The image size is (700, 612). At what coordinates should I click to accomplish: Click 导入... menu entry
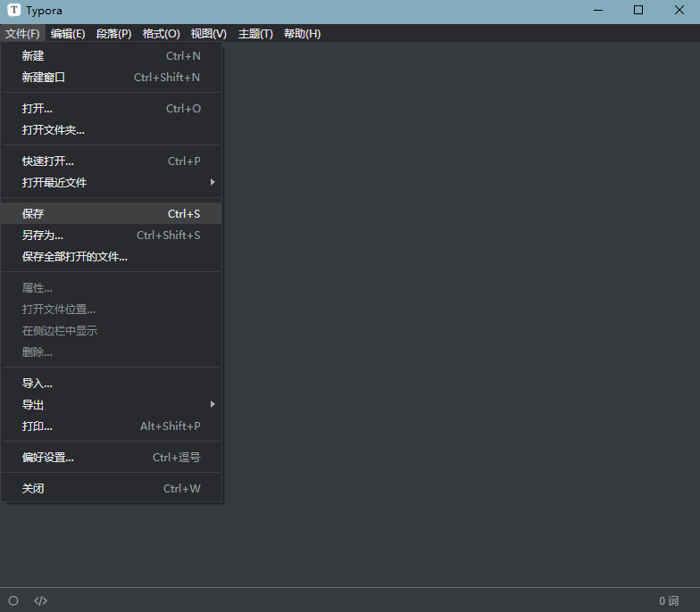pyautogui.click(x=111, y=384)
